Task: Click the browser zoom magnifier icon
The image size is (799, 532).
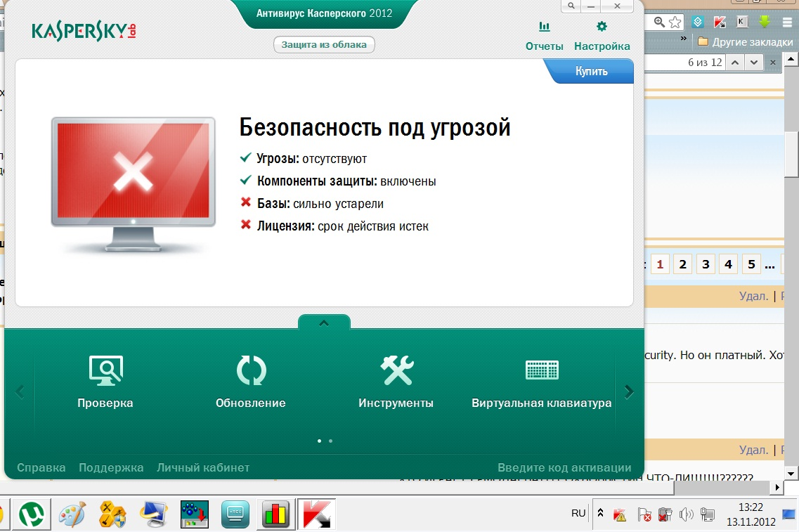Action: pos(659,22)
